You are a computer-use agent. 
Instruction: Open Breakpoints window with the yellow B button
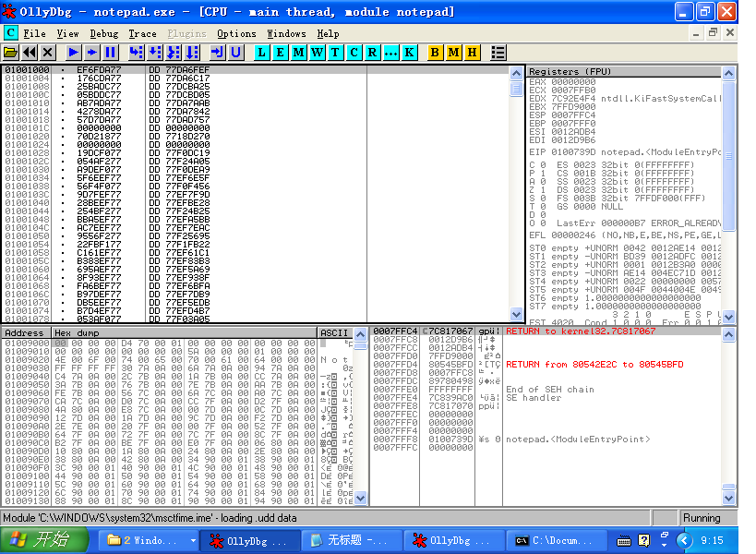coord(435,52)
